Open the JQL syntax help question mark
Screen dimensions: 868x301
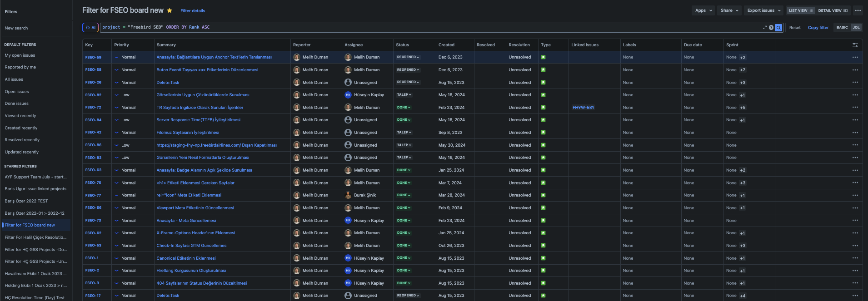pos(771,28)
